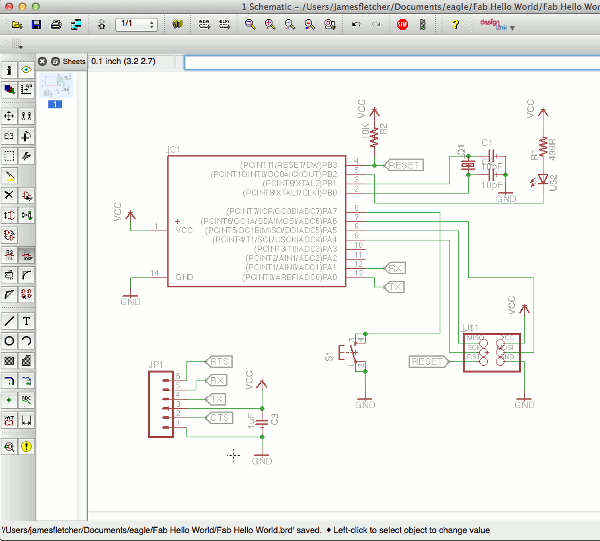600x541 pixels.
Task: Select the Dimension tool
Action: click(26, 420)
